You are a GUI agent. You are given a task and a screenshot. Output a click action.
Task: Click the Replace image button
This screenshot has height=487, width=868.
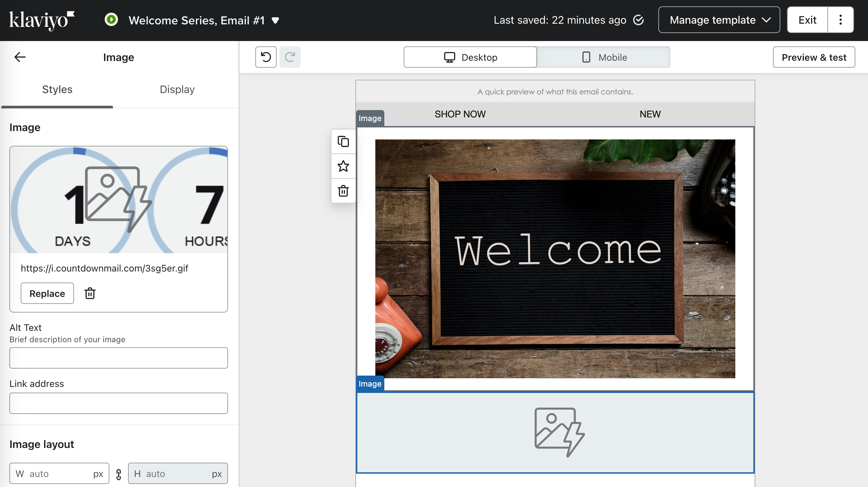47,294
